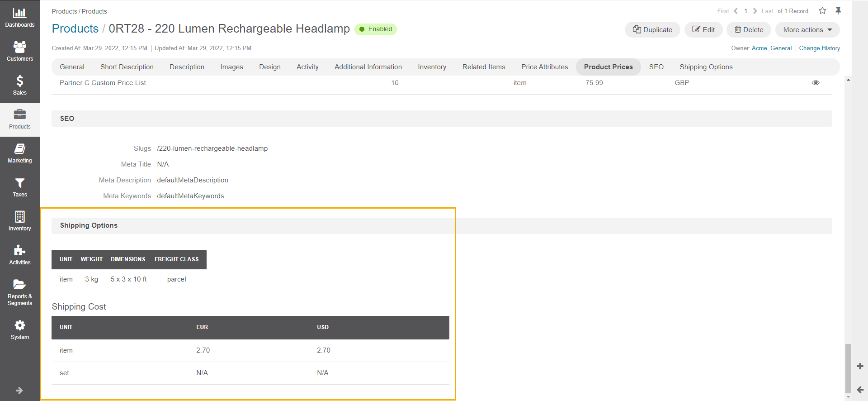Go to previous record arrow
Viewport: 868px width, 401px height.
pos(736,11)
